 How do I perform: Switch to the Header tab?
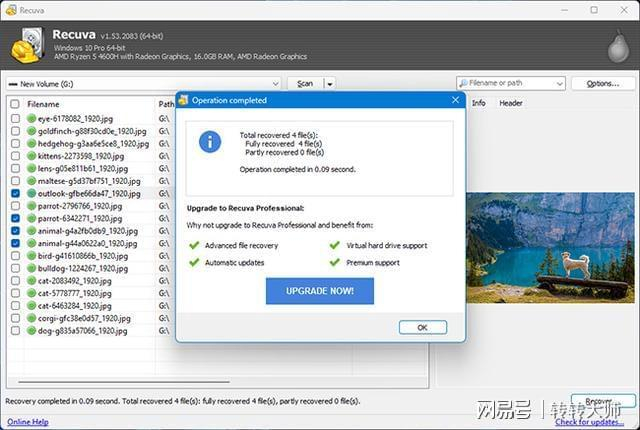[511, 103]
